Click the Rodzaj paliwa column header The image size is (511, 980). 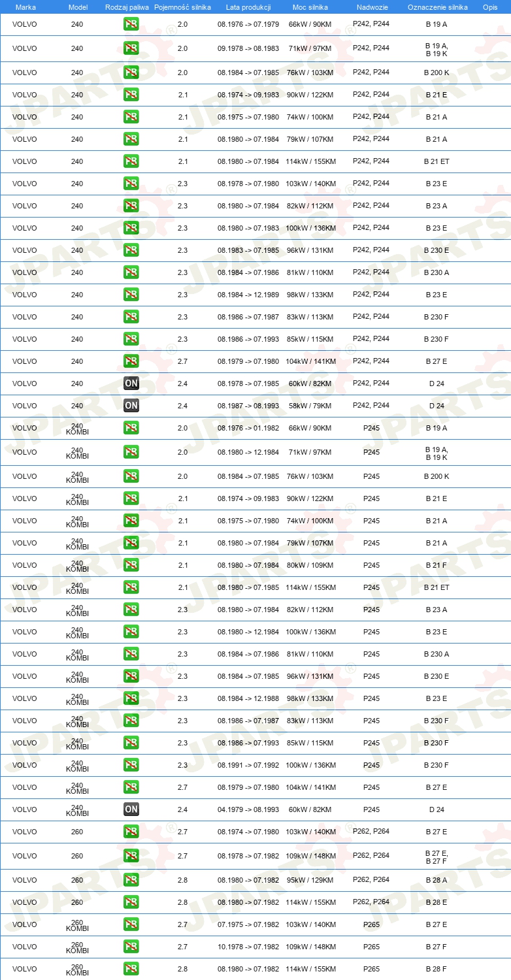tap(127, 7)
